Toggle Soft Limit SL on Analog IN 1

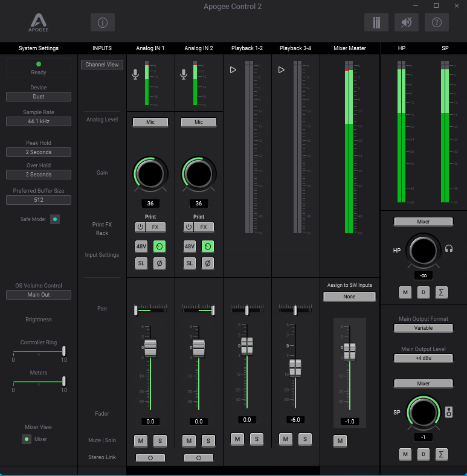[141, 263]
